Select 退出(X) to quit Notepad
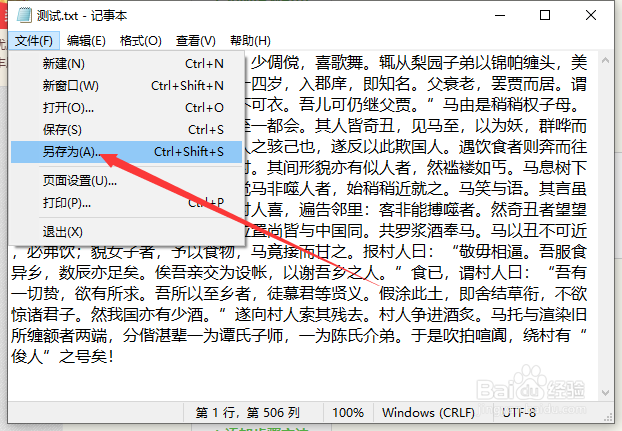The width and height of the screenshot is (622, 431). (126, 232)
